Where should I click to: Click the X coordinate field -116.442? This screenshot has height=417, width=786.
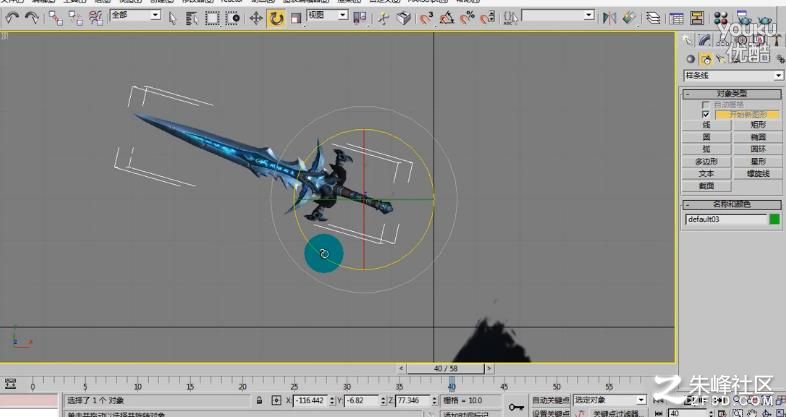coord(310,400)
